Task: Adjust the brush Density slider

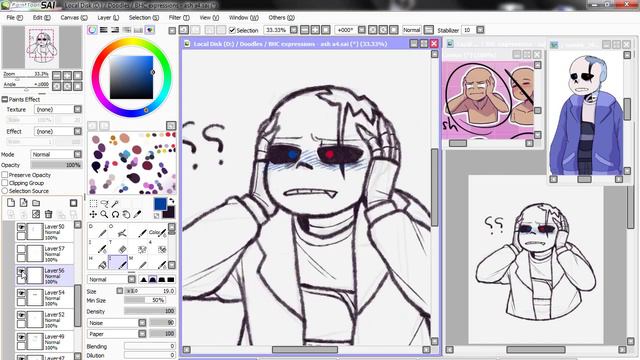Action: pos(150,311)
